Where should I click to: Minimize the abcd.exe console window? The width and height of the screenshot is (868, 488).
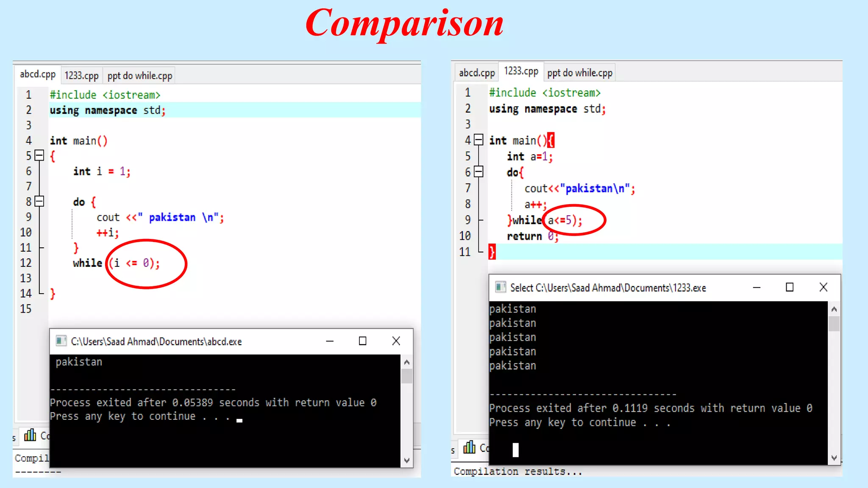point(330,341)
